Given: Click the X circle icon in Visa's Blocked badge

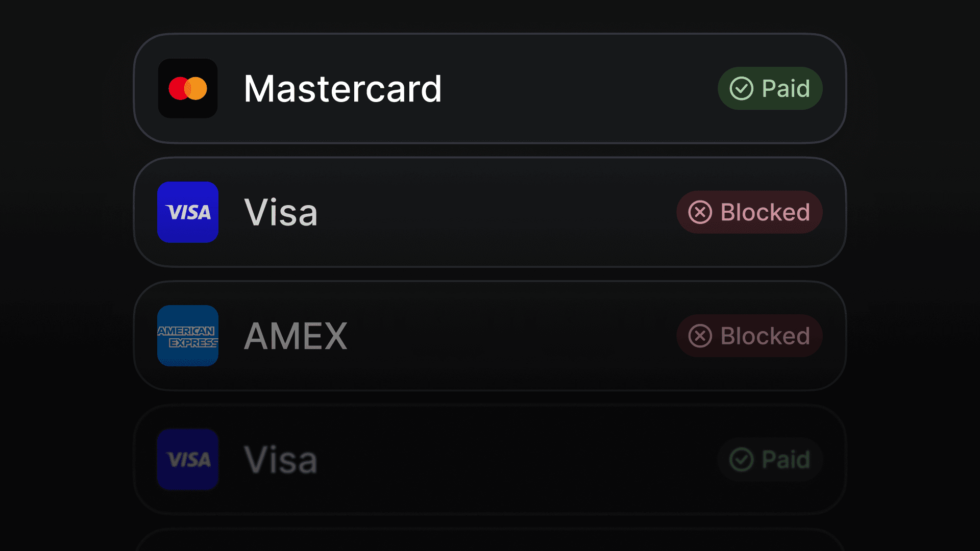Looking at the screenshot, I should pos(700,212).
